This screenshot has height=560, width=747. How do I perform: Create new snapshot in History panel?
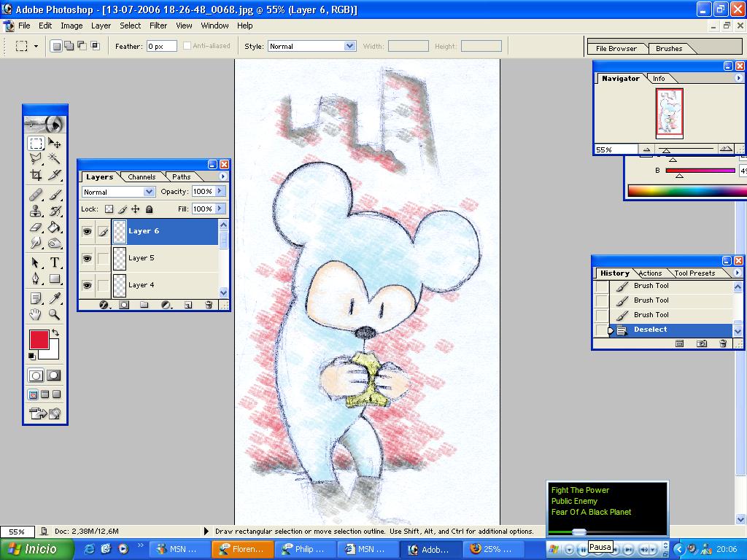tap(702, 343)
